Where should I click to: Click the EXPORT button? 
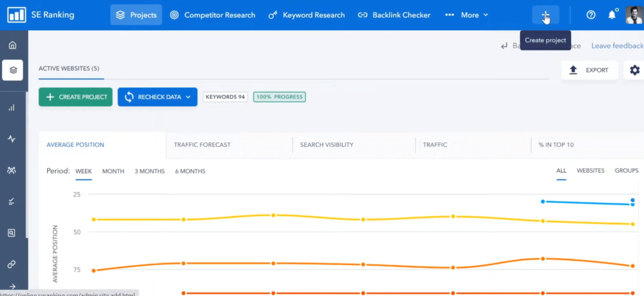589,71
